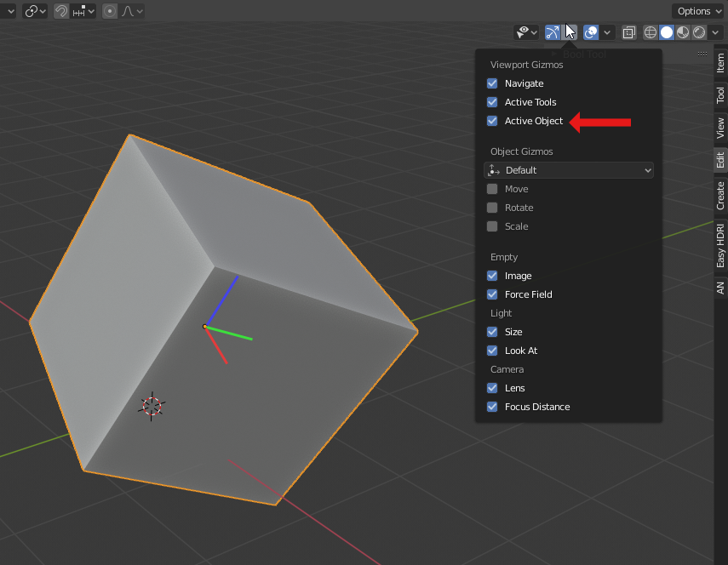Open the transform pivot point dropdown
The image size is (728, 565).
(x=35, y=11)
